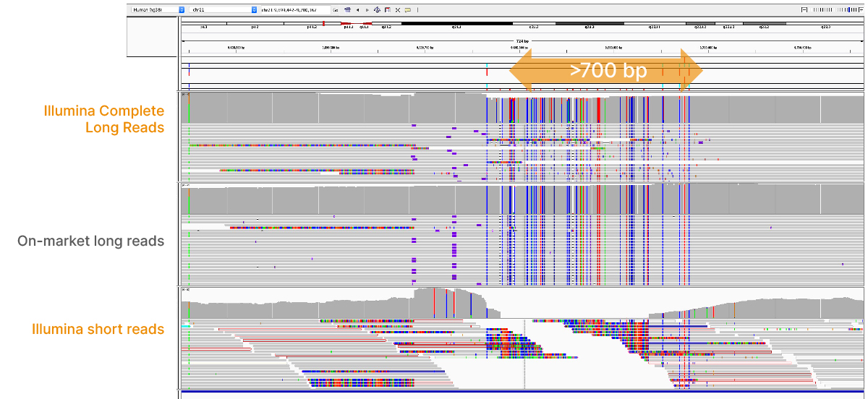This screenshot has height=399, width=868.
Task: Click the Home icon in toolbar
Action: (348, 10)
